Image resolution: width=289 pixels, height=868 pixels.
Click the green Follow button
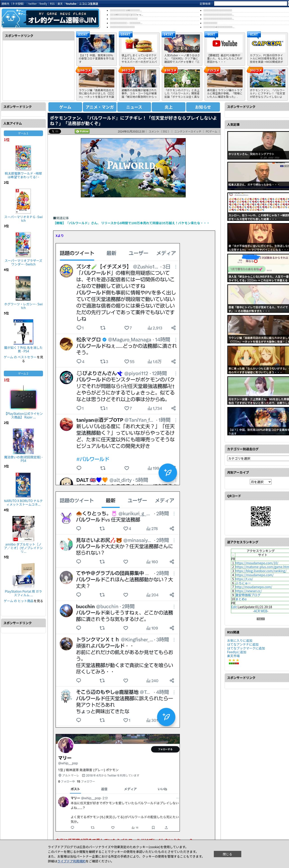[82, 131]
